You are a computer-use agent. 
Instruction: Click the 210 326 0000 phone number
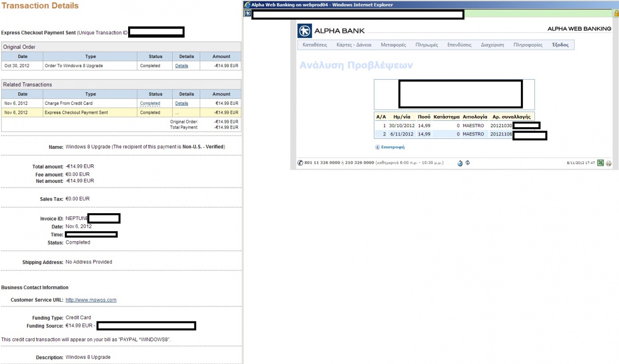pyautogui.click(x=359, y=163)
